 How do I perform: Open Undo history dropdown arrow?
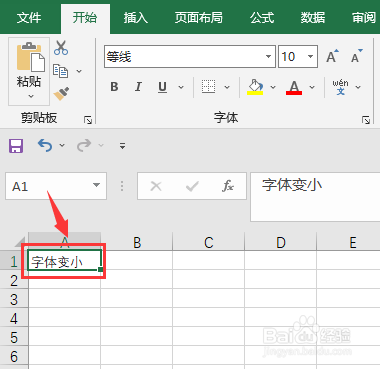point(62,145)
